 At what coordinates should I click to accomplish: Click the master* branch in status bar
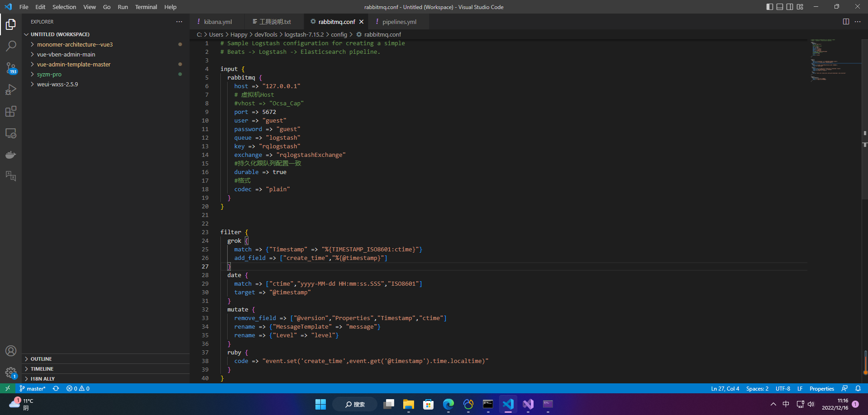pos(32,388)
